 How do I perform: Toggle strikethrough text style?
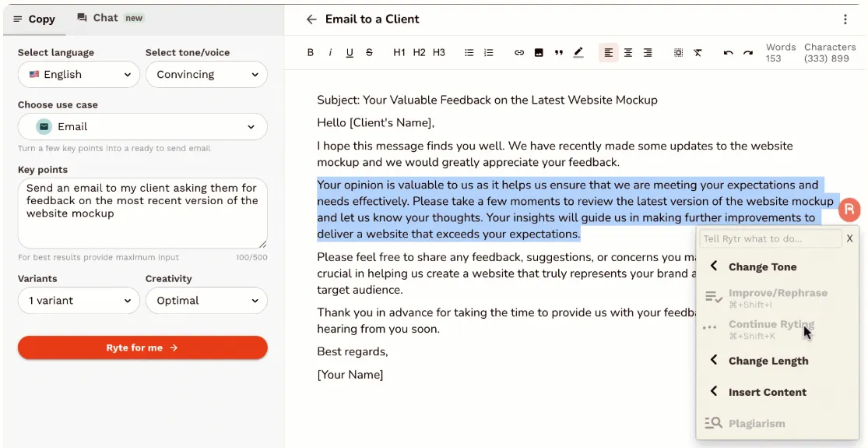pos(369,53)
